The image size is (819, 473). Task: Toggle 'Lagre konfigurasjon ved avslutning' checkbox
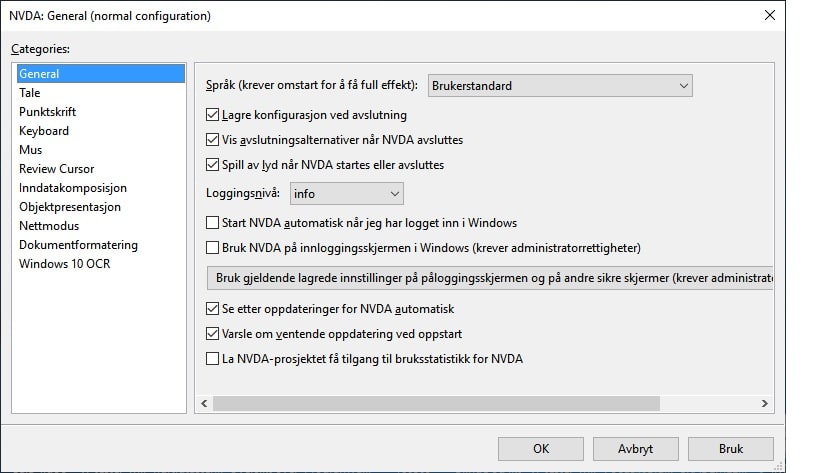click(212, 115)
